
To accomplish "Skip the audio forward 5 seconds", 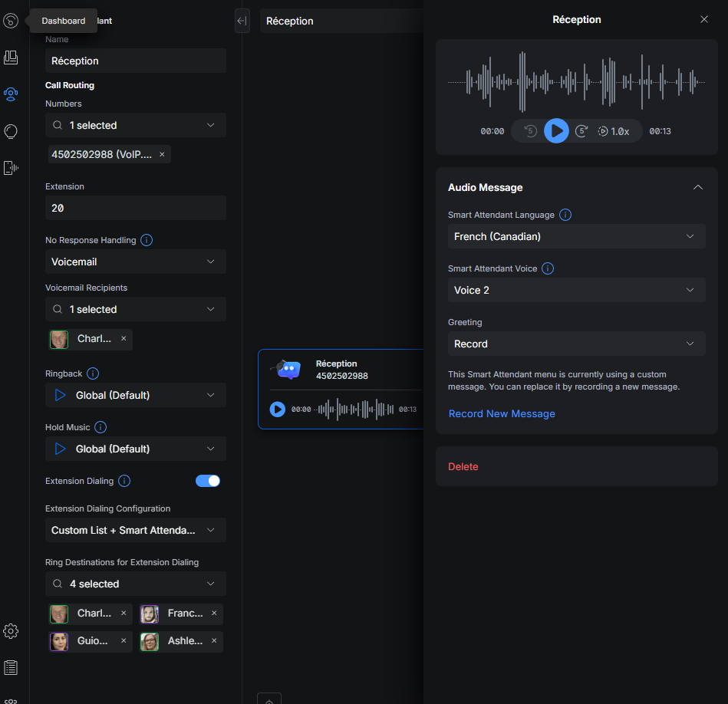I will click(x=581, y=131).
